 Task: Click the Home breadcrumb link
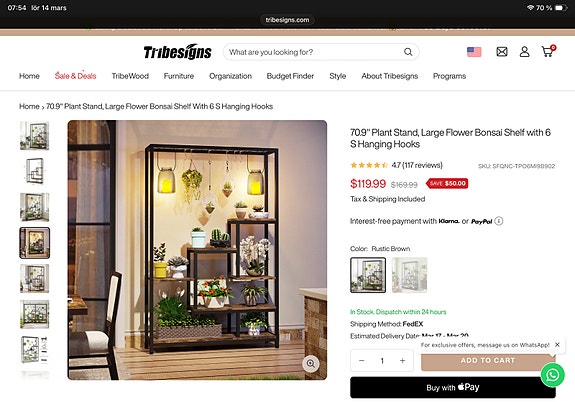(29, 106)
